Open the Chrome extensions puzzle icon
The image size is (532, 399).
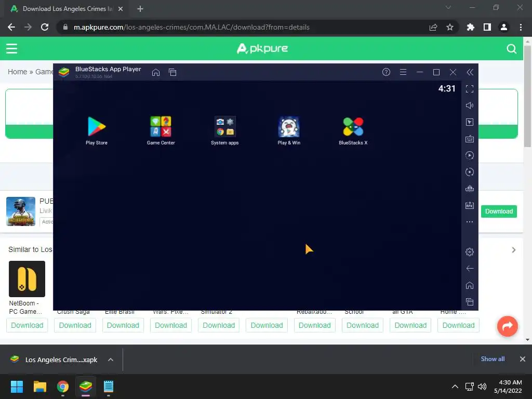tap(470, 27)
